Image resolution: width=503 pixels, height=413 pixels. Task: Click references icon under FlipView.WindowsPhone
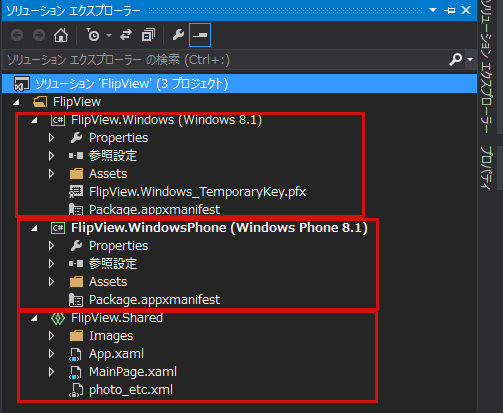tap(76, 264)
